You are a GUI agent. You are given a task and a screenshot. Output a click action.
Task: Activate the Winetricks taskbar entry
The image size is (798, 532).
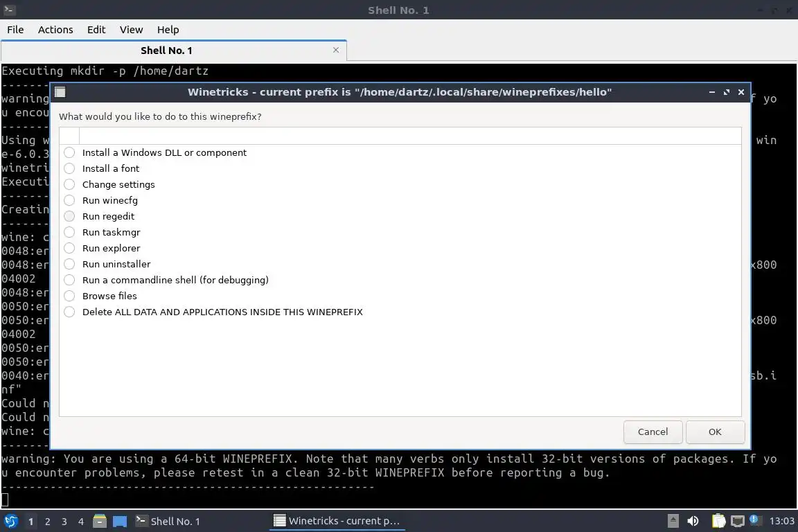click(337, 521)
